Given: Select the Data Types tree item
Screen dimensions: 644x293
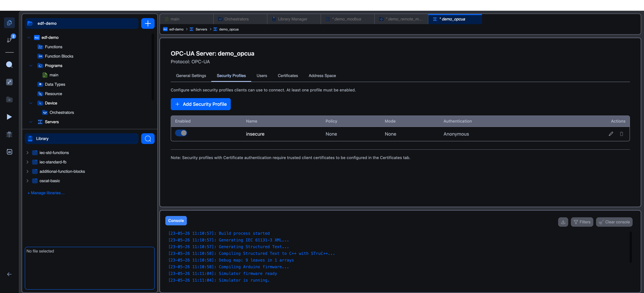Looking at the screenshot, I should click(x=55, y=84).
